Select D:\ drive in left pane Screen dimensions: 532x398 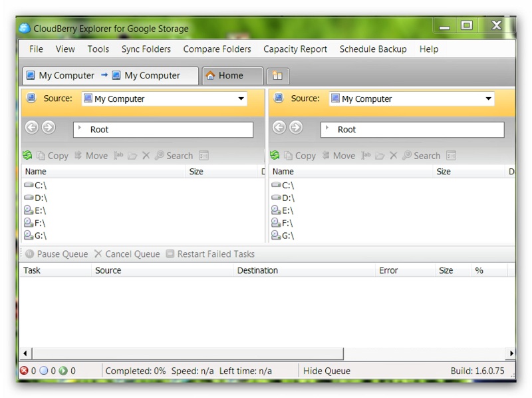(36, 198)
